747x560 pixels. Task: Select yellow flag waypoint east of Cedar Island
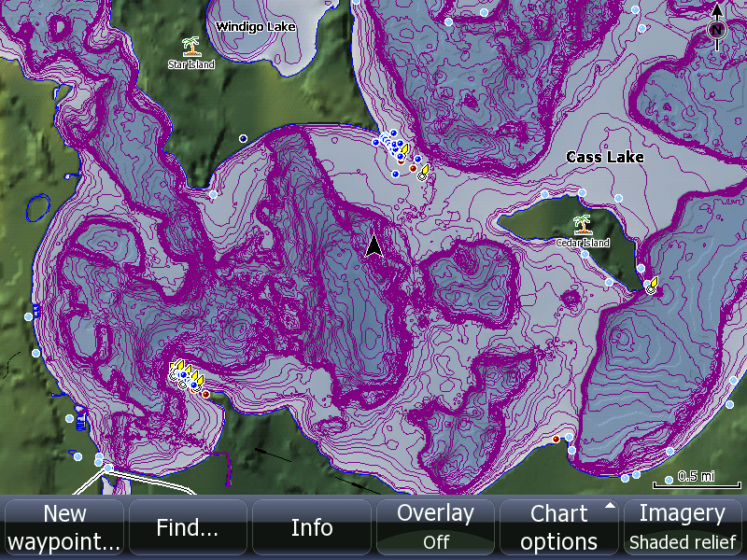click(x=653, y=285)
